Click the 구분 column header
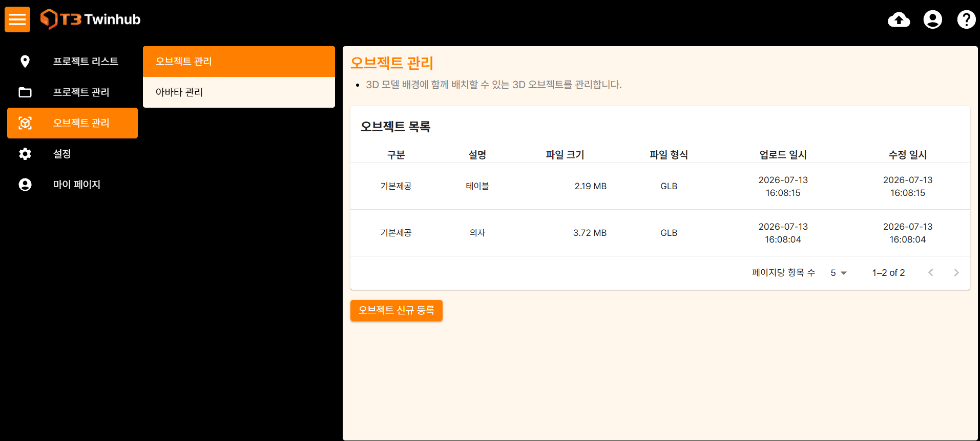980x441 pixels. coord(396,155)
